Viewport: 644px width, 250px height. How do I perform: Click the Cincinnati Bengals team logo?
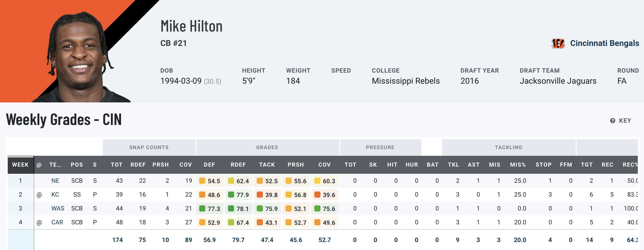(x=558, y=43)
